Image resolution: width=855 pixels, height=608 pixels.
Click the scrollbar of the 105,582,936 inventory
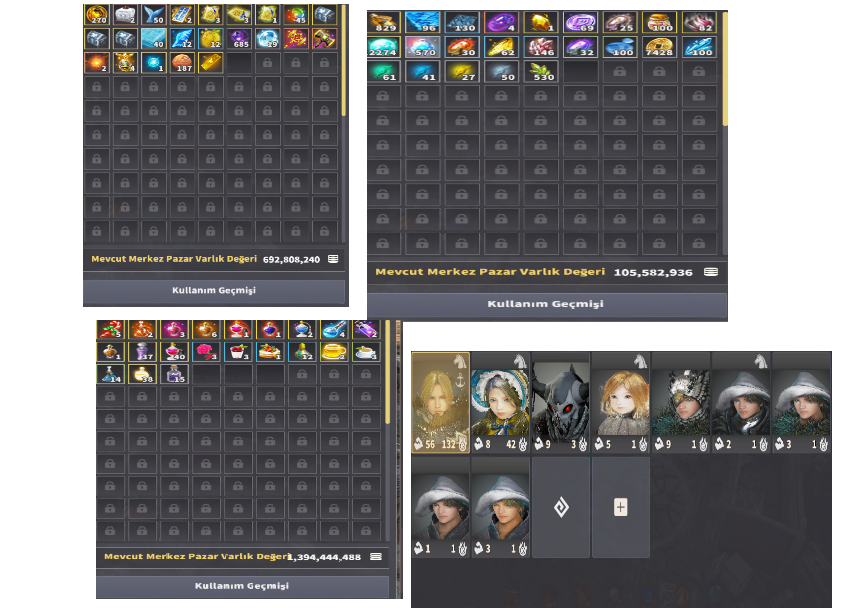(x=725, y=70)
